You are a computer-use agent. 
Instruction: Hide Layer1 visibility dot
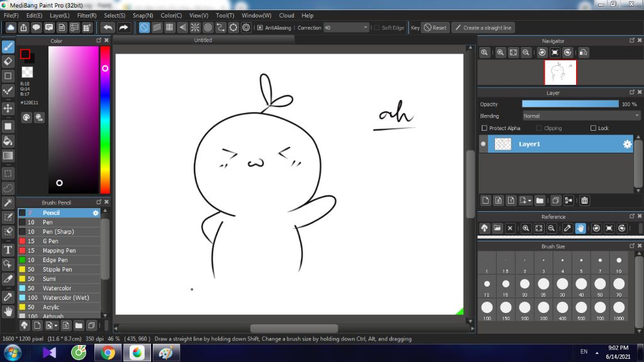(484, 144)
